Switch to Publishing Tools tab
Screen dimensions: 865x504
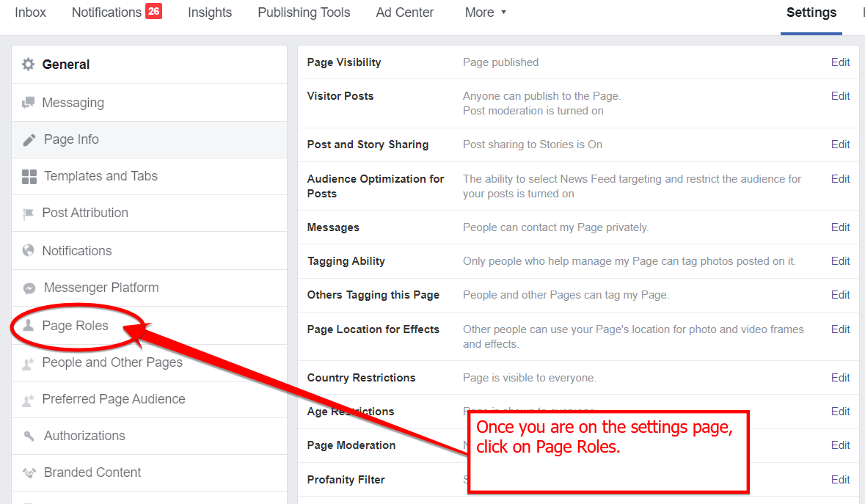point(304,12)
